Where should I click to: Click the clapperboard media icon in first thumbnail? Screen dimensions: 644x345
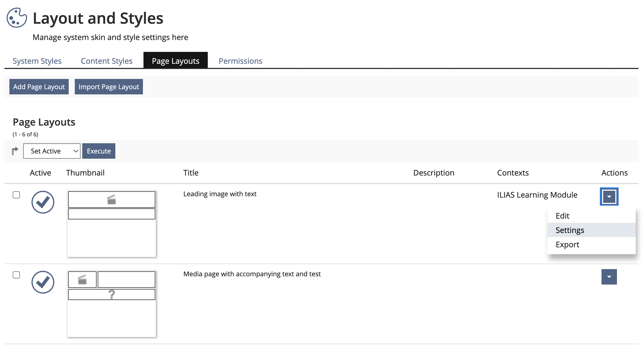tap(111, 200)
